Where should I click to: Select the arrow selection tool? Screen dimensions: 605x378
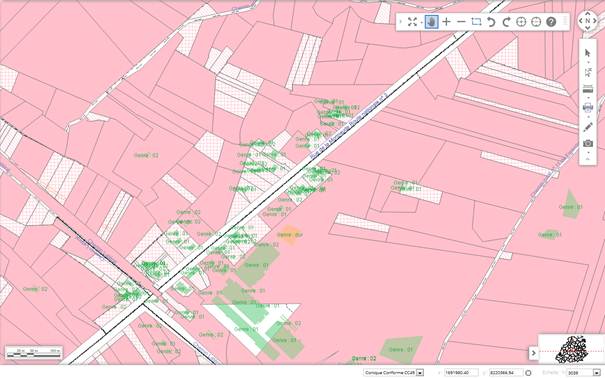click(x=588, y=53)
